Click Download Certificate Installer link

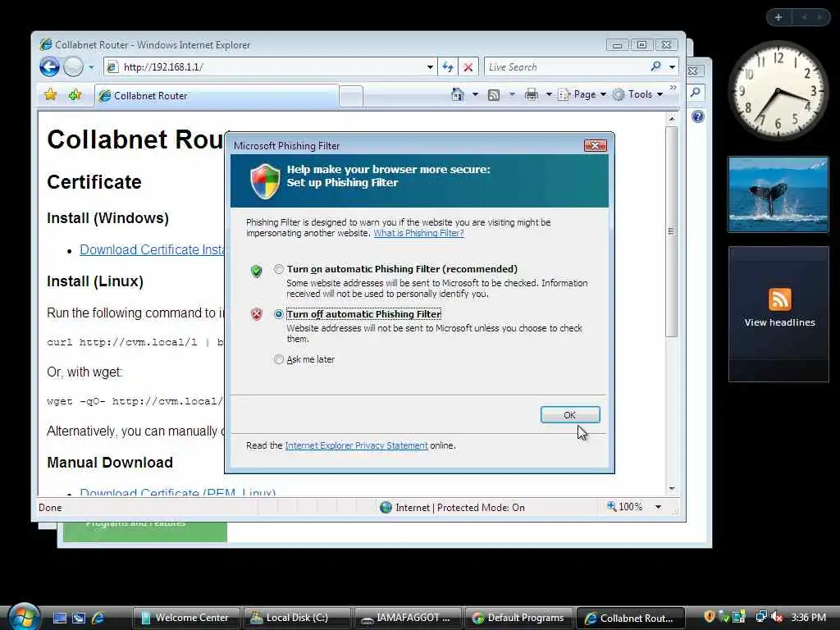152,249
